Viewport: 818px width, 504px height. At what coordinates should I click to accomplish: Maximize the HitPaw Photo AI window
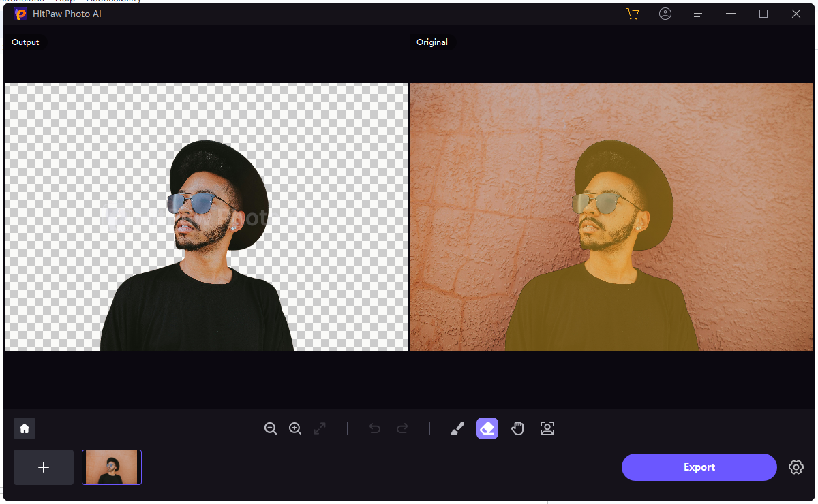click(x=763, y=14)
